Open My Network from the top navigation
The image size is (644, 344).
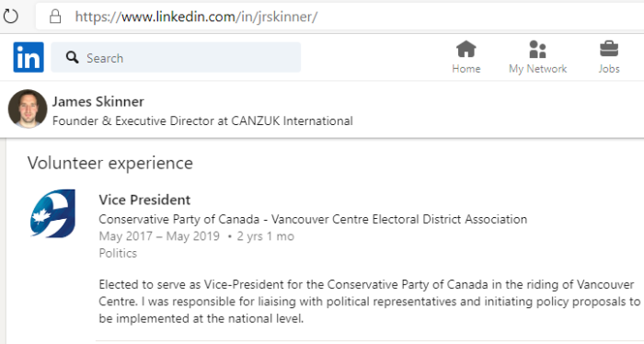[537, 57]
